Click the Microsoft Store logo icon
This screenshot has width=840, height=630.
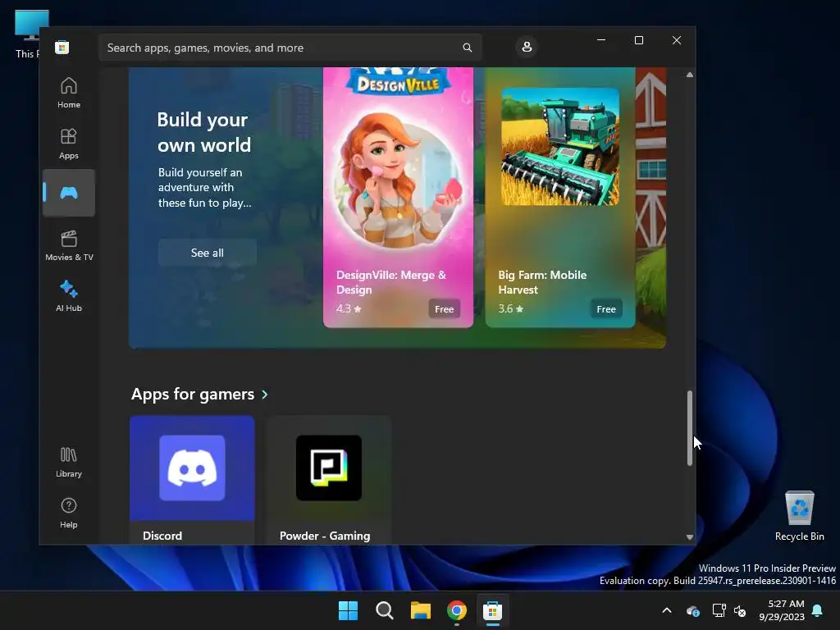tap(62, 47)
